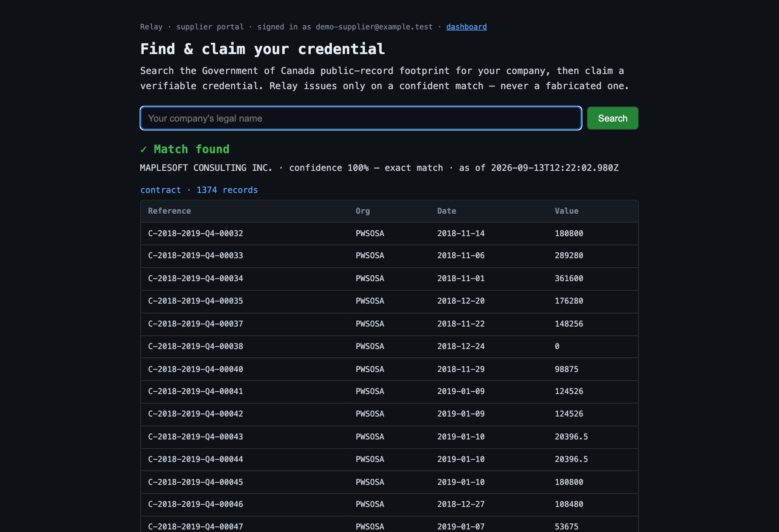Click date 2018-11-06
The image size is (779, 532).
tap(461, 256)
